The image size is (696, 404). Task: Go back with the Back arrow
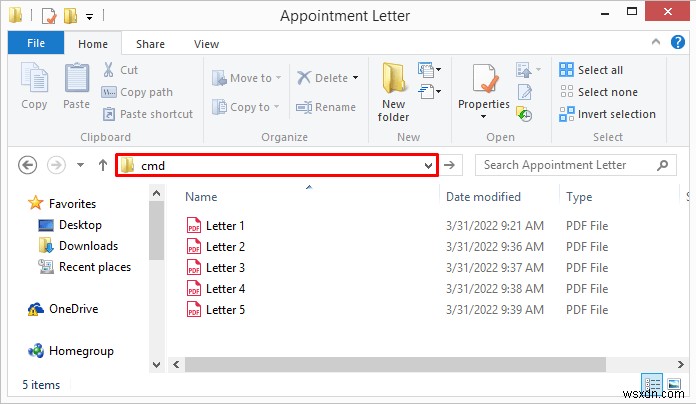[28, 166]
